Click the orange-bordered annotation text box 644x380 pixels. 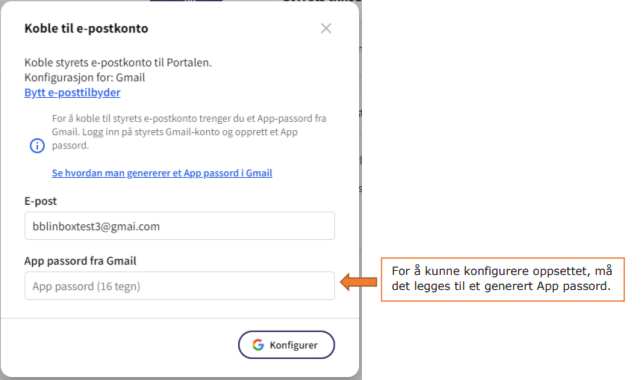pos(503,279)
